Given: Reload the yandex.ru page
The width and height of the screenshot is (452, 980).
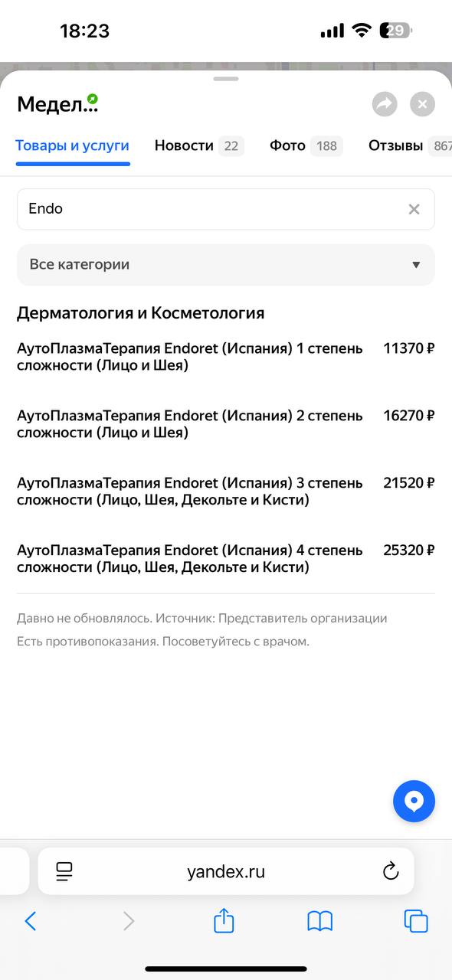Looking at the screenshot, I should pos(391,871).
